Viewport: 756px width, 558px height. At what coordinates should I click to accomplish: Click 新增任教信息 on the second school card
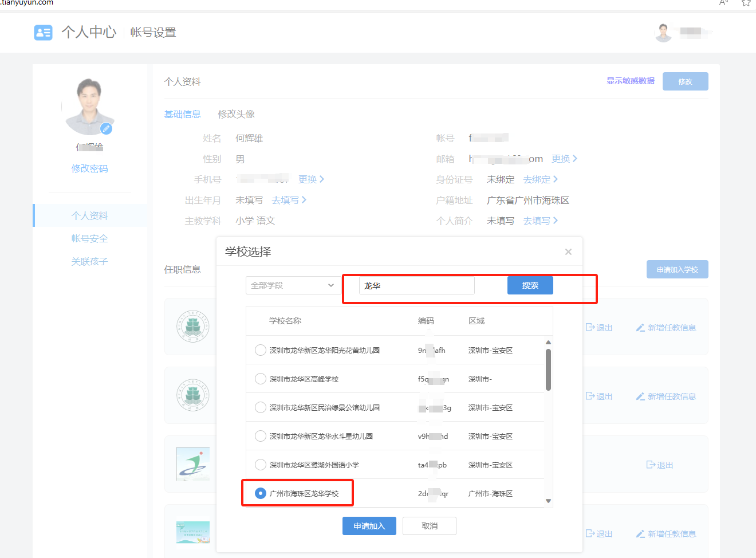pos(666,396)
